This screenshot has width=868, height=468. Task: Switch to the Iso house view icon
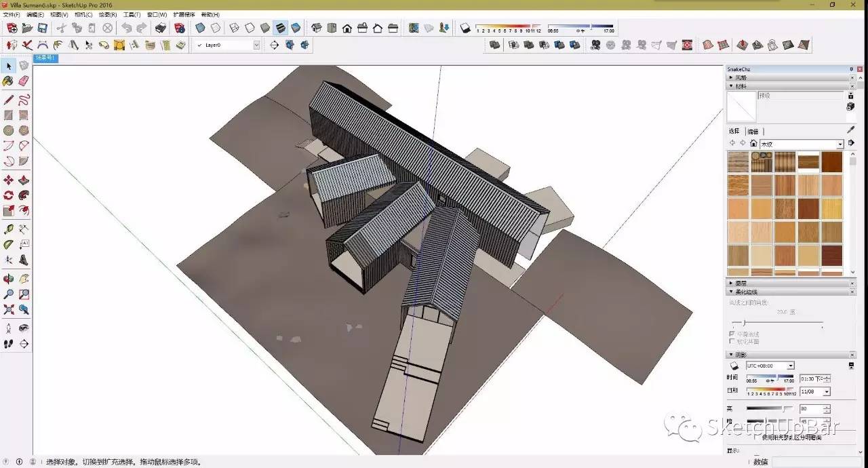(x=316, y=28)
